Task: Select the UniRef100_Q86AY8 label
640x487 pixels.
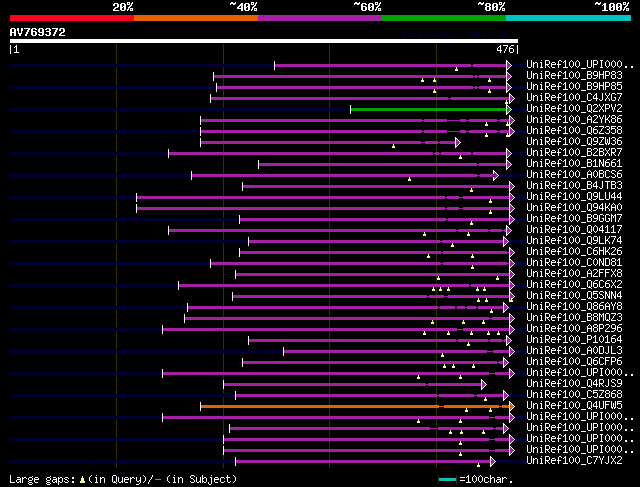Action: click(574, 307)
